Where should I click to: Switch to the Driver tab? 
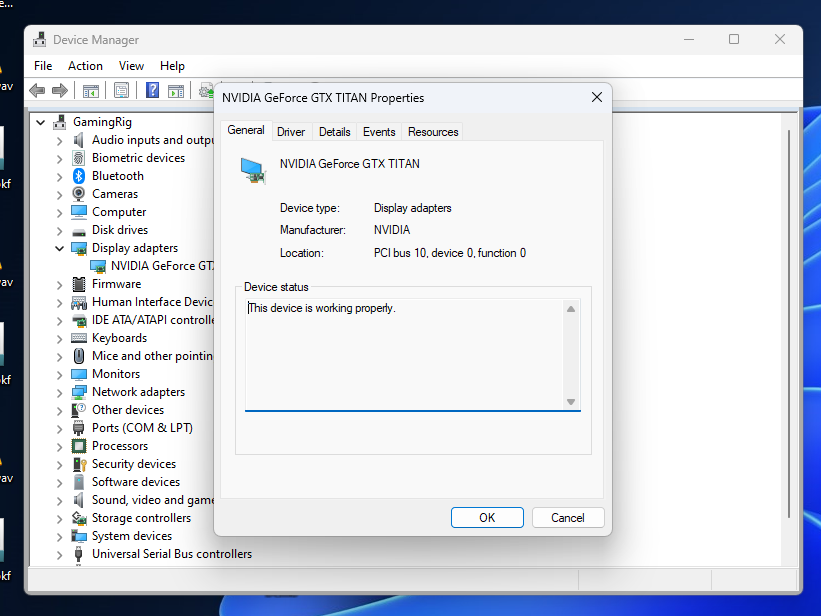(x=291, y=132)
